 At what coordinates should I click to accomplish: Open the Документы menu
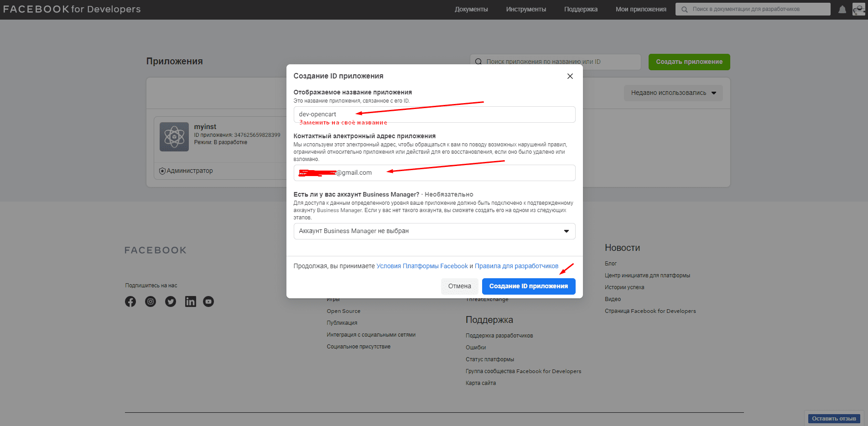(x=471, y=9)
